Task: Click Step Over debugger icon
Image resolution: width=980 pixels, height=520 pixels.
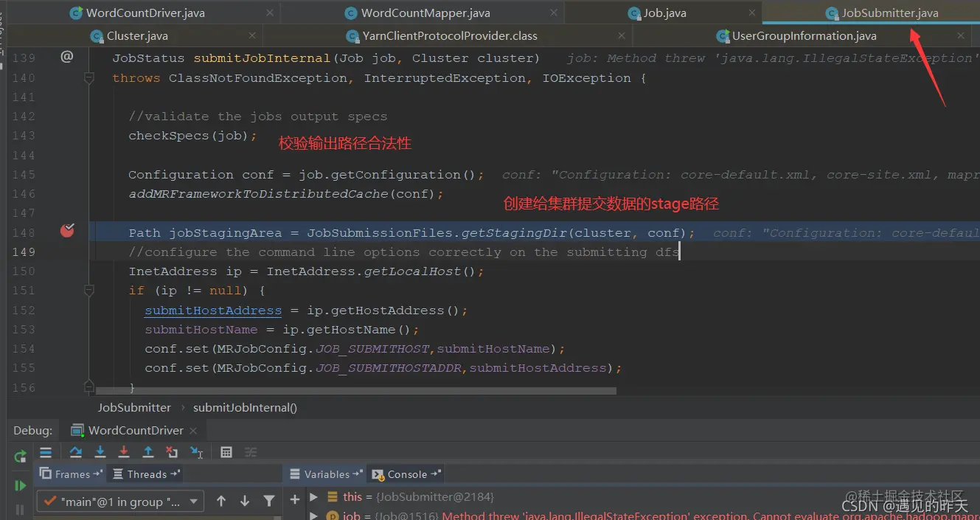Action: coord(76,452)
